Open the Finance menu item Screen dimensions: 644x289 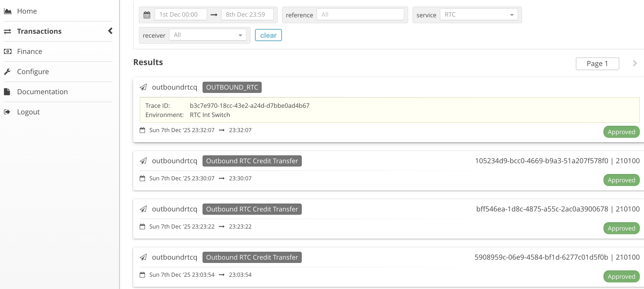(x=30, y=51)
